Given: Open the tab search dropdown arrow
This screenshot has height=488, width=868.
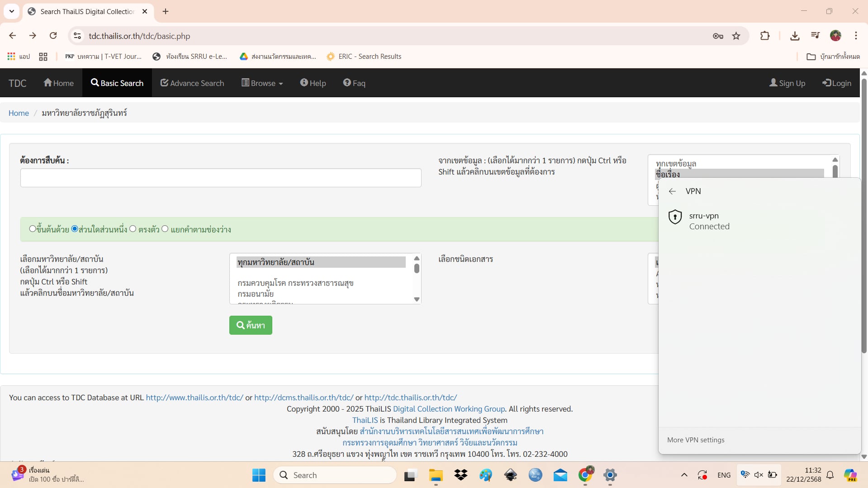Looking at the screenshot, I should click(x=12, y=11).
